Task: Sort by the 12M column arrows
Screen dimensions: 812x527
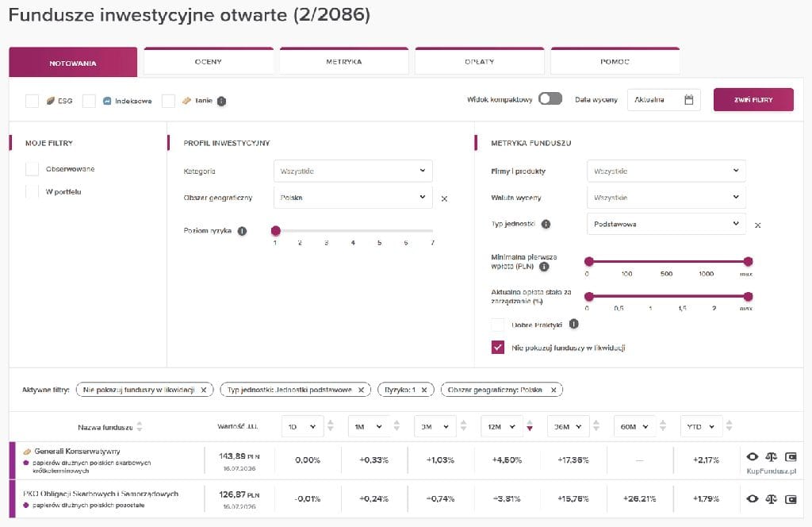Action: 529,426
